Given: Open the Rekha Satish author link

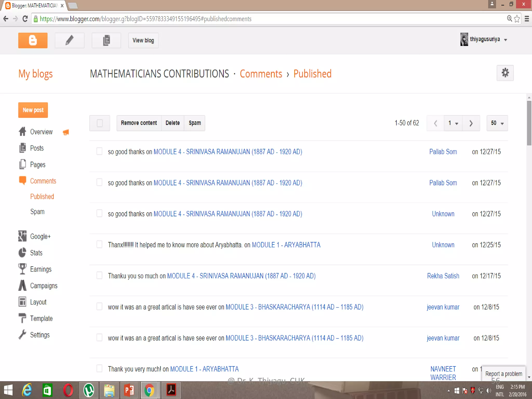Looking at the screenshot, I should [443, 276].
